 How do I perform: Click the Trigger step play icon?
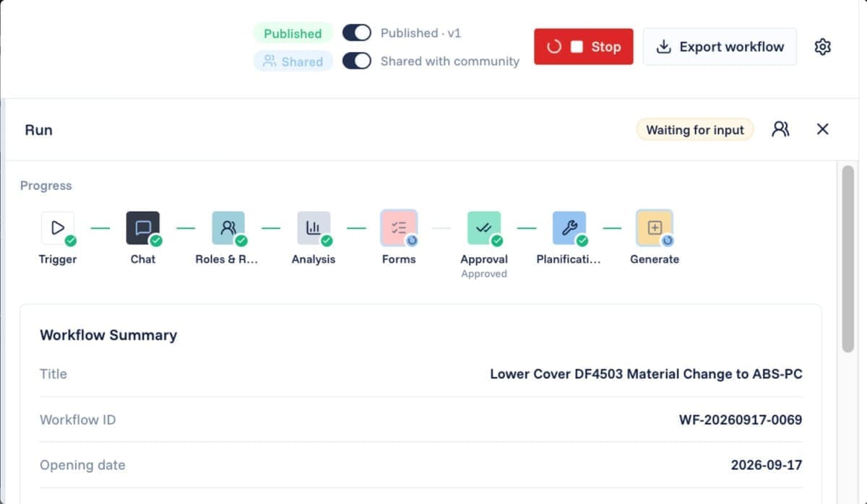58,228
